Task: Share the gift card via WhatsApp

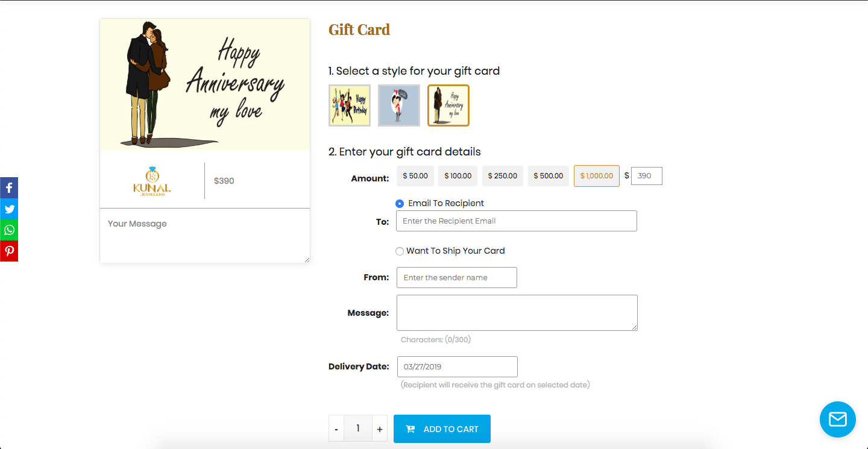Action: [9, 230]
